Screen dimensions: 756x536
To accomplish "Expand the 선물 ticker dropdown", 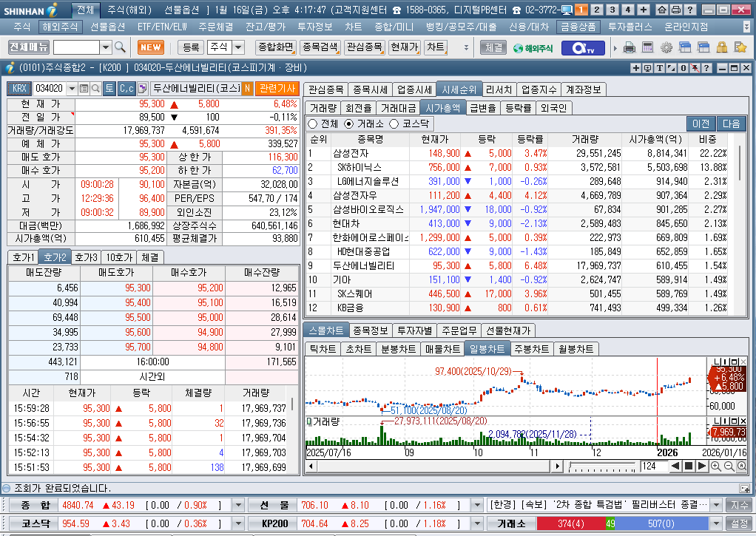I will tap(477, 505).
